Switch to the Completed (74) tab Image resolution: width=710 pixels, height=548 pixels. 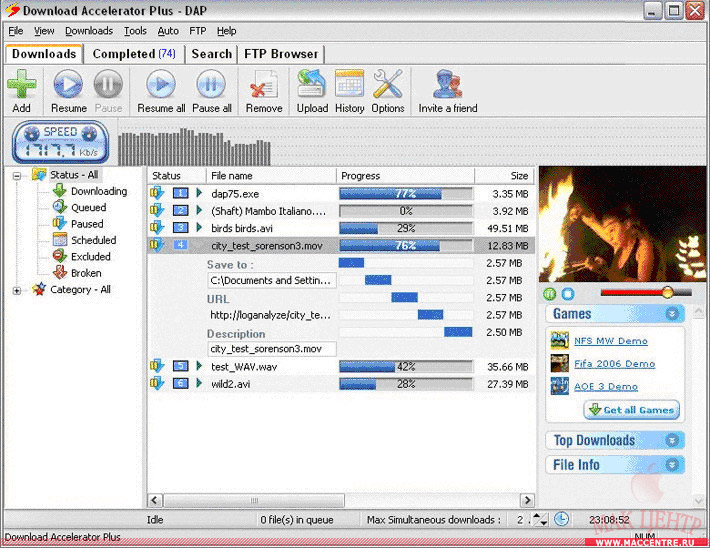[x=134, y=54]
